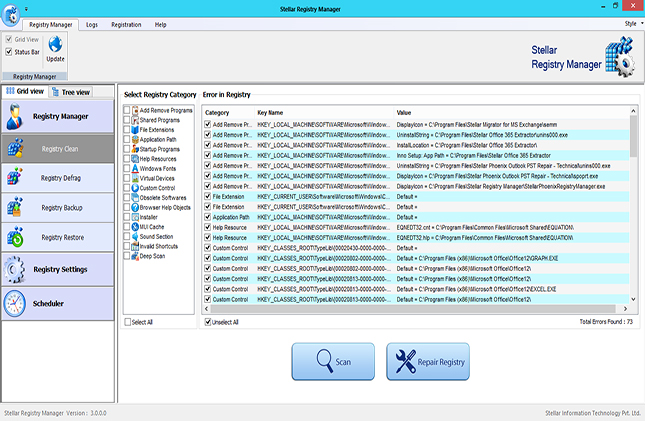
Task: Open the Scheduler section
Action: [x=58, y=304]
